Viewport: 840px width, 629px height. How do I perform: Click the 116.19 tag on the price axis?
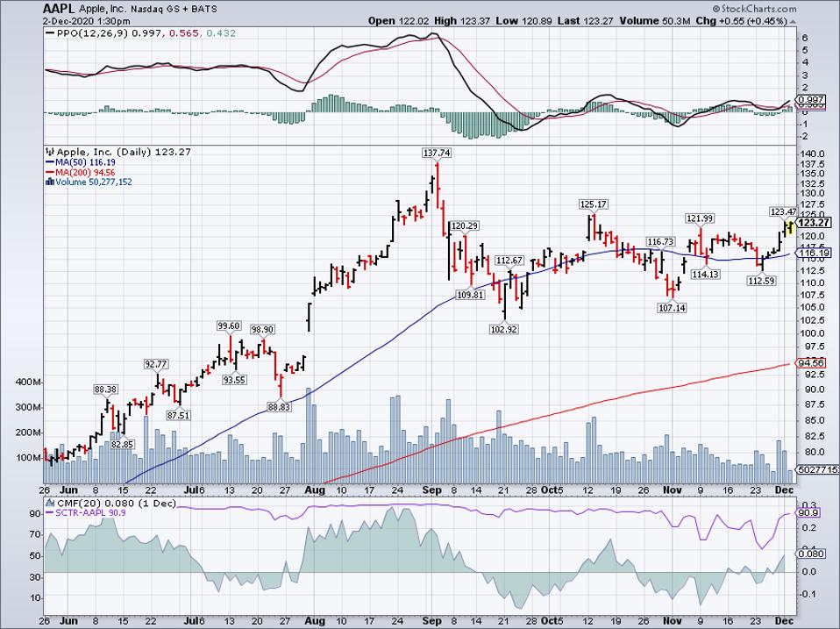(815, 253)
